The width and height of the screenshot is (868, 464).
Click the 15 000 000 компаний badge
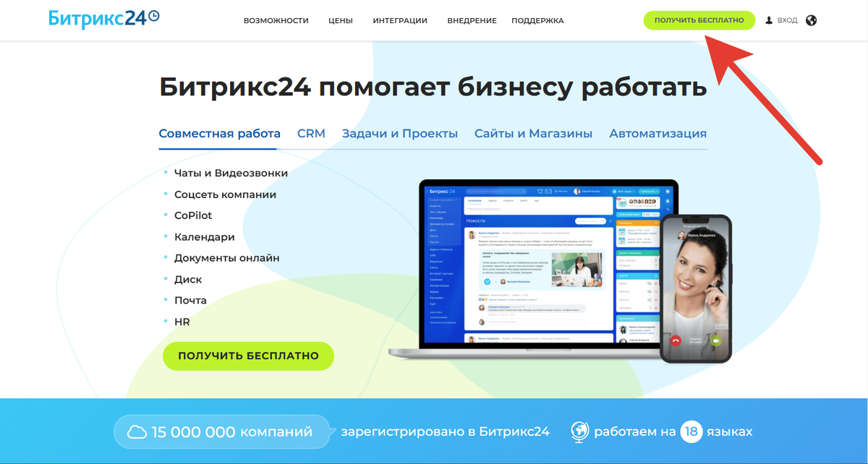tap(221, 432)
